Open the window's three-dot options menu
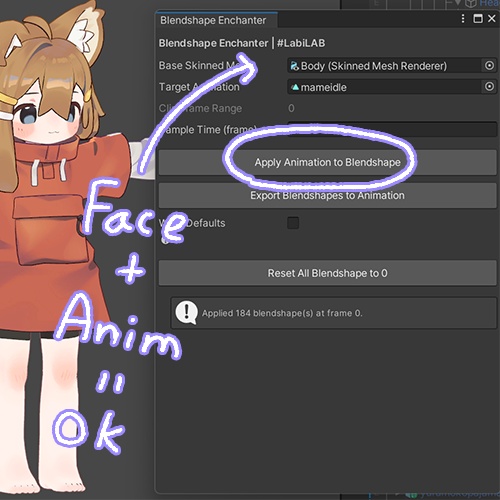Viewport: 500px width, 500px height. pyautogui.click(x=463, y=19)
